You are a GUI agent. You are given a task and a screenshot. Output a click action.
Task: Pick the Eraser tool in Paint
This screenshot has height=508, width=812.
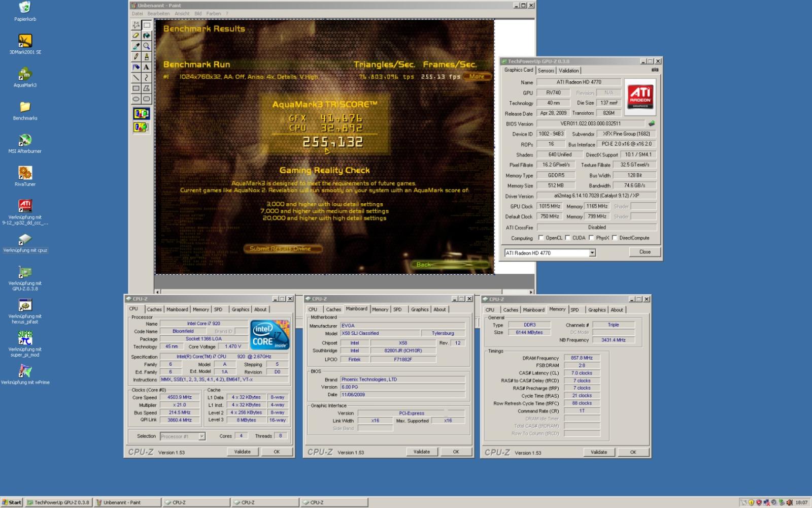pyautogui.click(x=136, y=36)
